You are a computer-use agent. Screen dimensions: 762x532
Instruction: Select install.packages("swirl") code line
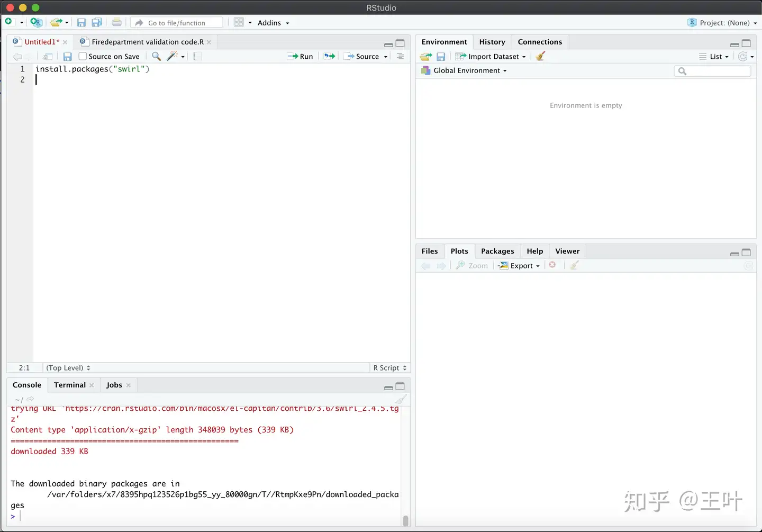(93, 69)
